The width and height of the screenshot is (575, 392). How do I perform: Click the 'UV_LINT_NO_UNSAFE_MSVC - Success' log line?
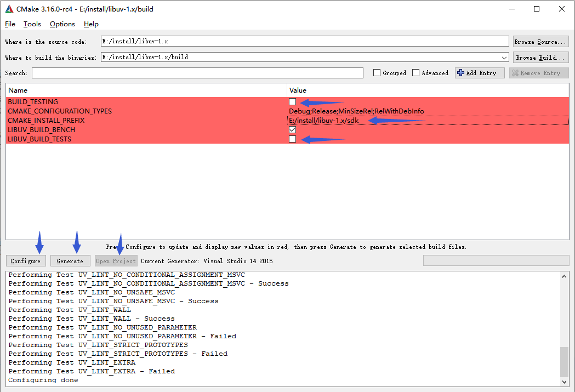click(113, 301)
